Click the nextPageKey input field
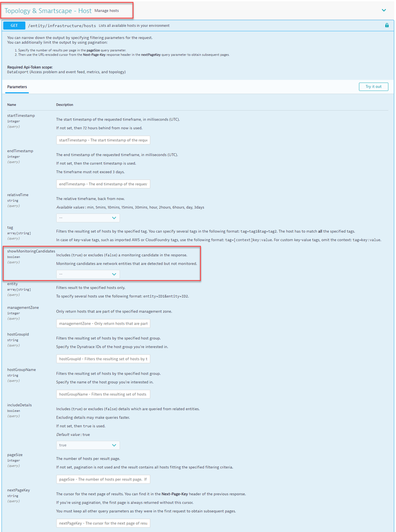396x532 pixels. [103, 523]
